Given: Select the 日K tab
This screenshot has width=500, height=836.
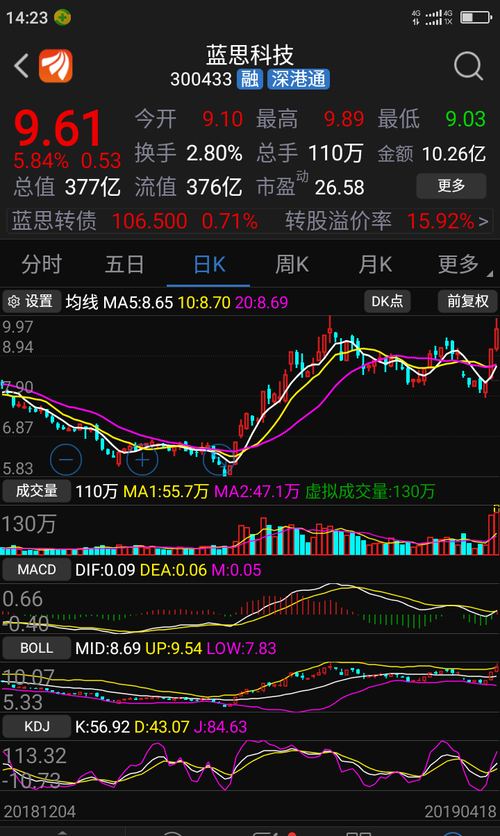Looking at the screenshot, I should click(208, 264).
